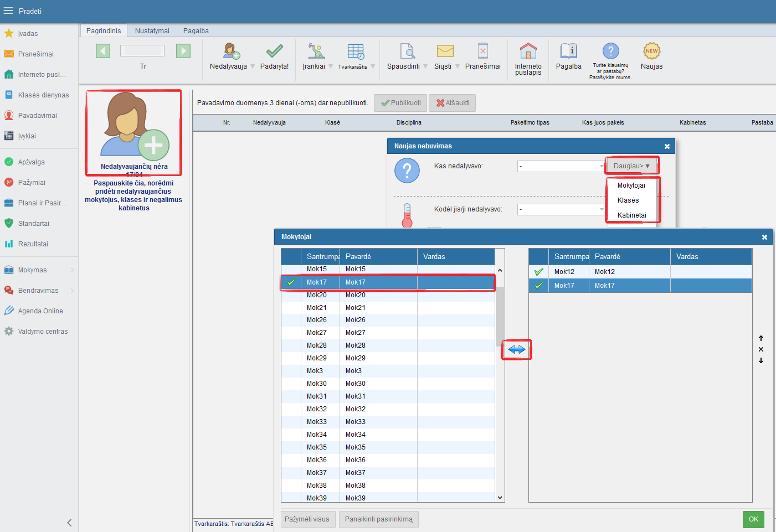
Task: Go to the previous day with the left arrow
Action: (103, 51)
